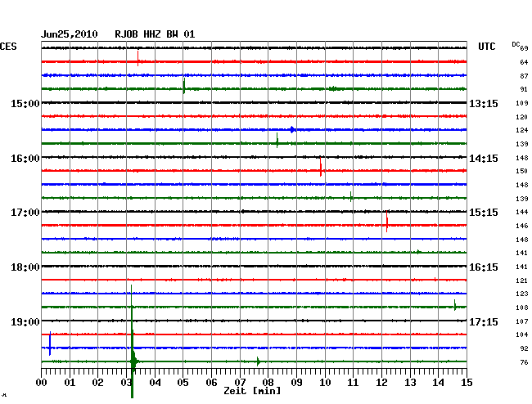Screen dimensions: 532x404
Task: Click minute 03 on the time axis
Action: tap(126, 383)
